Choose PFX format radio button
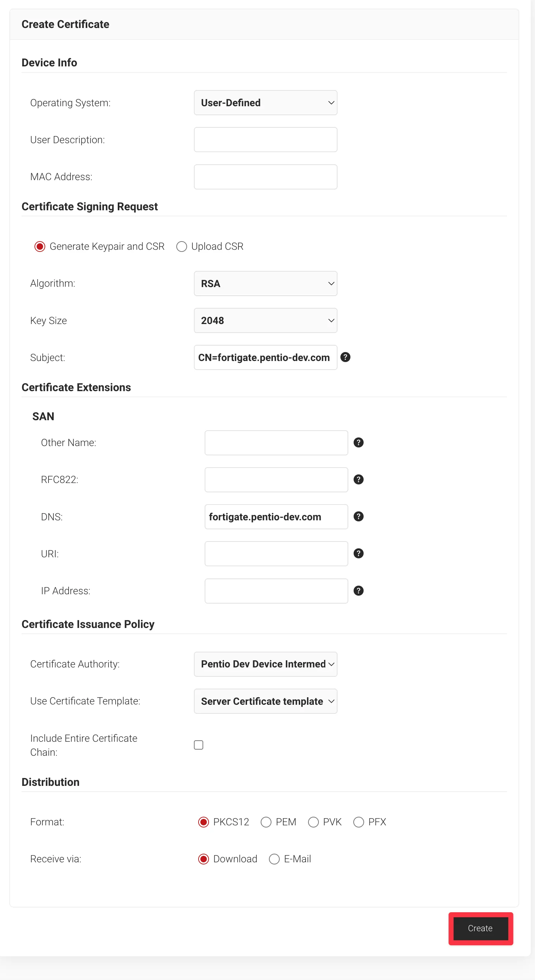 pyautogui.click(x=358, y=822)
